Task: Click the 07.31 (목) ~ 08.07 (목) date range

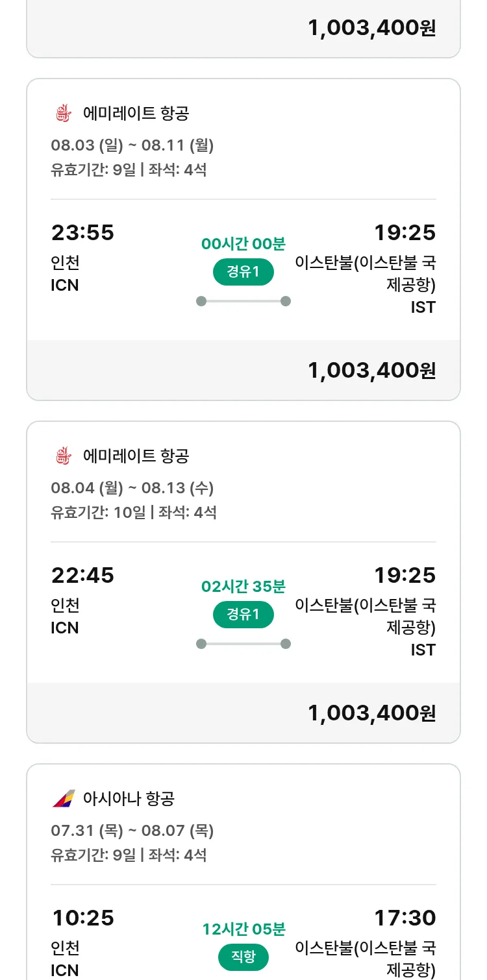Action: 132,830
